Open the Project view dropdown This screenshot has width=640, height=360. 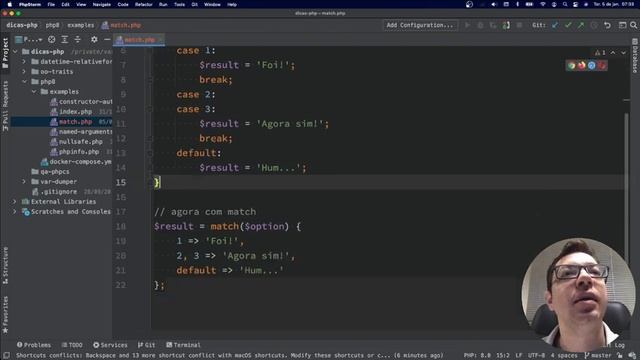29,40
